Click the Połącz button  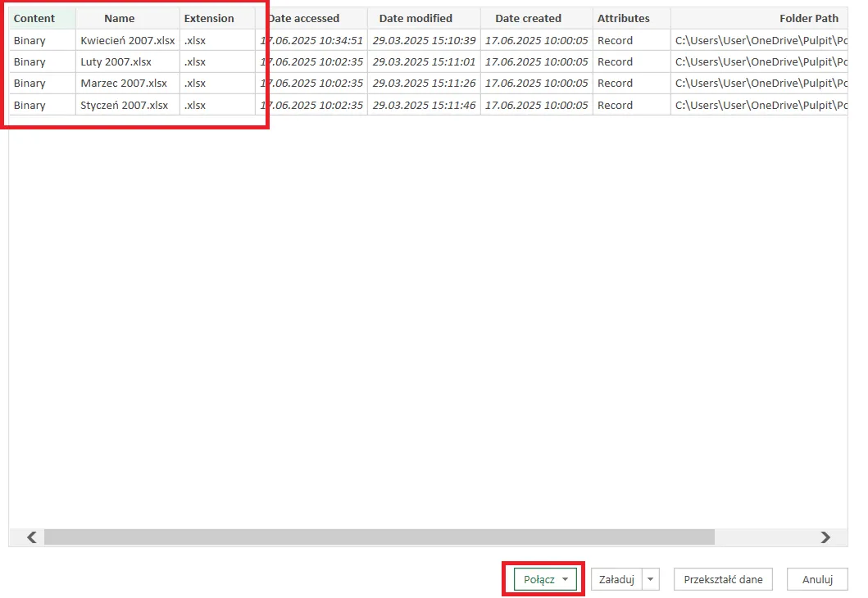539,579
